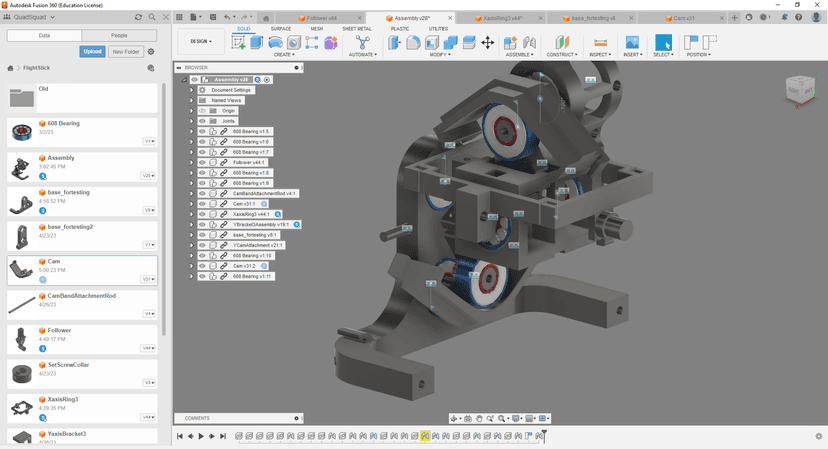
Task: Select the Extrude tool in the Create group
Action: [257, 43]
